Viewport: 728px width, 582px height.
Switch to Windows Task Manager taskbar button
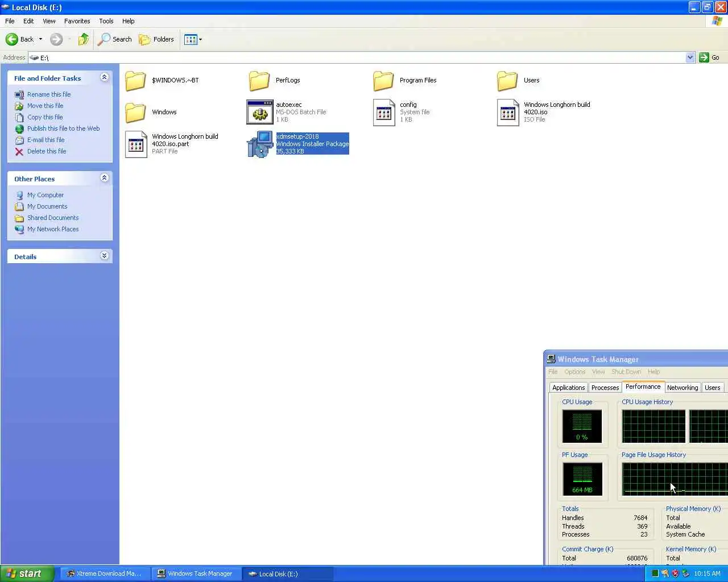pos(196,573)
